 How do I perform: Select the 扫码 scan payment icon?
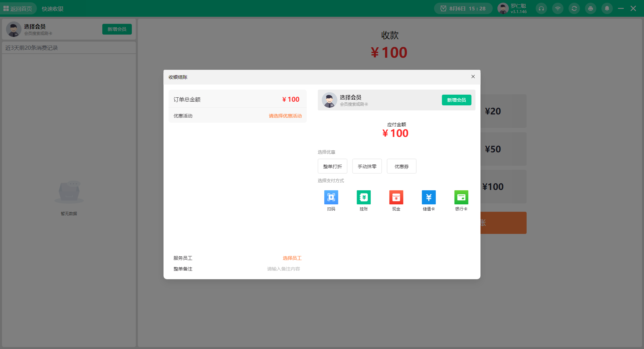(x=331, y=198)
